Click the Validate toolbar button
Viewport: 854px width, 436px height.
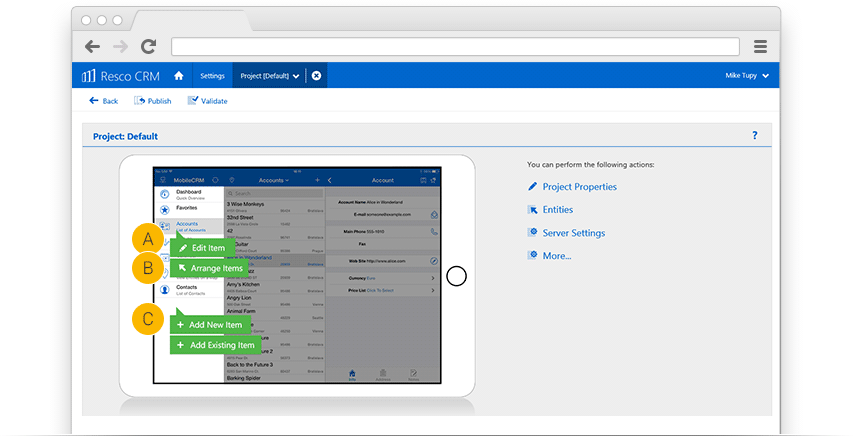208,101
